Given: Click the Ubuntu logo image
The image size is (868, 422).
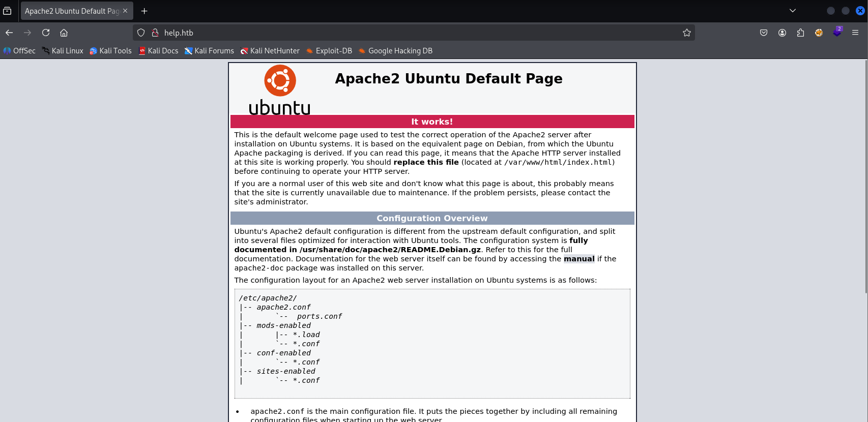Looking at the screenshot, I should tap(279, 90).
